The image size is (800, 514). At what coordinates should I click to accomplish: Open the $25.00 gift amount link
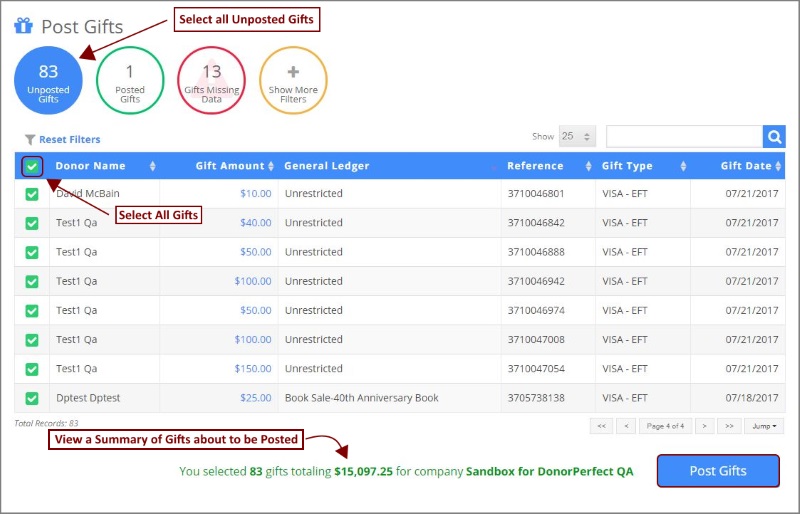pos(256,398)
